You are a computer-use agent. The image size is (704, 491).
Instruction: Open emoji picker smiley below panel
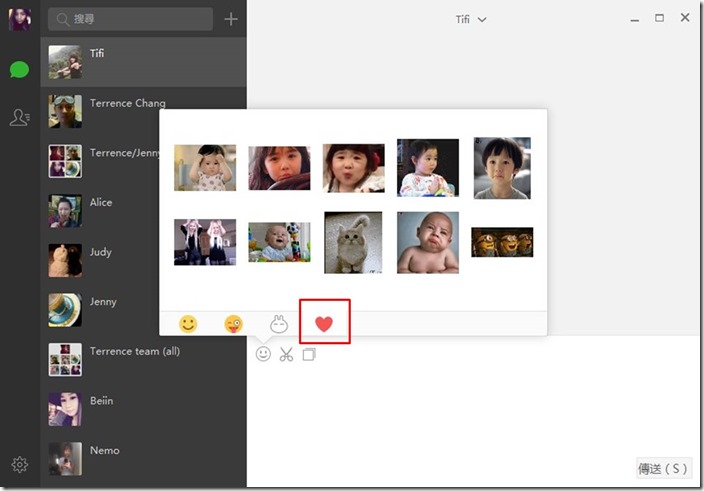click(x=263, y=354)
